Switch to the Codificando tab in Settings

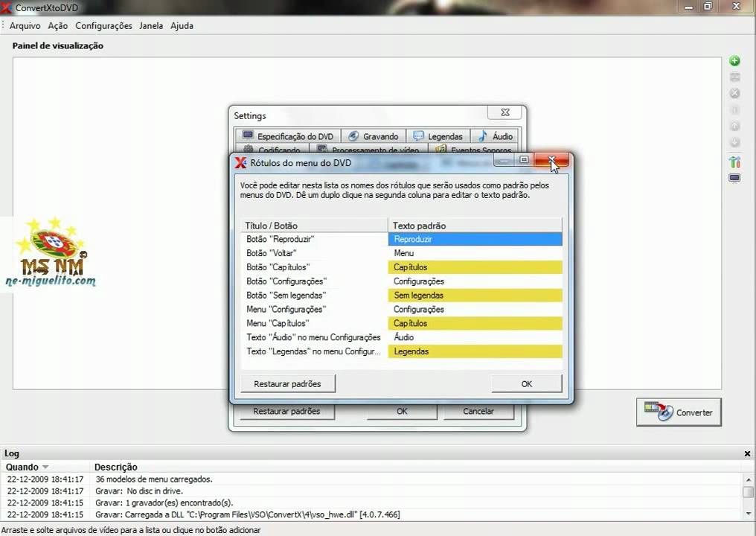[x=272, y=149]
